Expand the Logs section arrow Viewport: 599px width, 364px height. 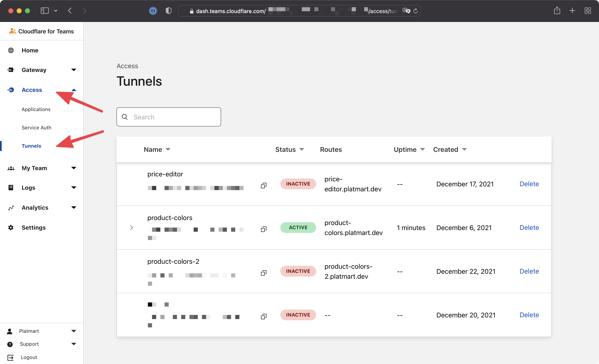74,187
